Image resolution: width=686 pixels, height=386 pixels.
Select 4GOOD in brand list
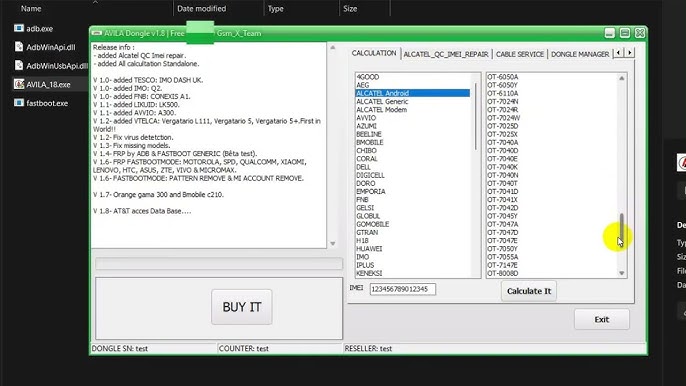click(368, 77)
